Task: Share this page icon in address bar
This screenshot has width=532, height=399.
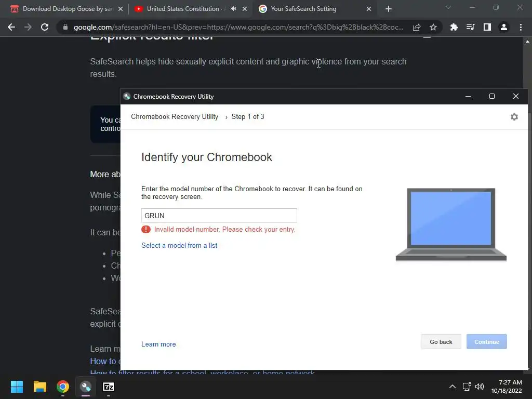Action: [417, 27]
